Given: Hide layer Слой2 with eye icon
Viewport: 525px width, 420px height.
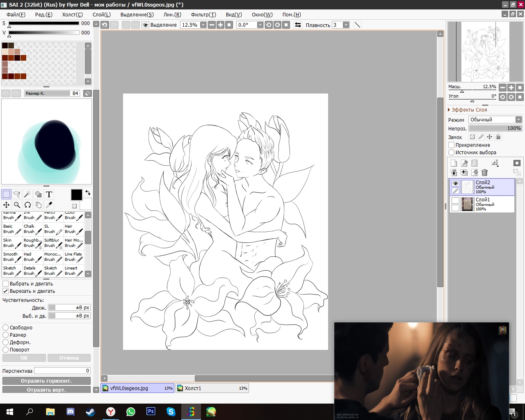Looking at the screenshot, I should (x=455, y=183).
